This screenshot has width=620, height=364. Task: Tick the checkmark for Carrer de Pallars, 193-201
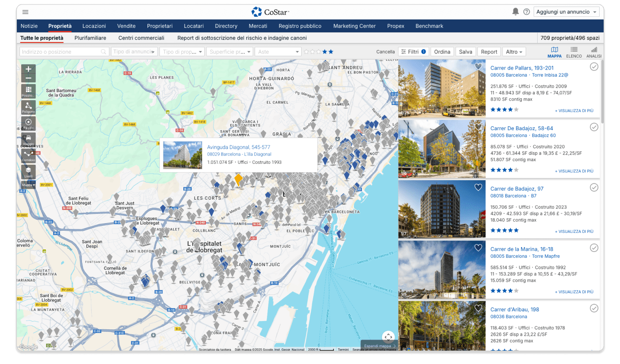tap(594, 67)
